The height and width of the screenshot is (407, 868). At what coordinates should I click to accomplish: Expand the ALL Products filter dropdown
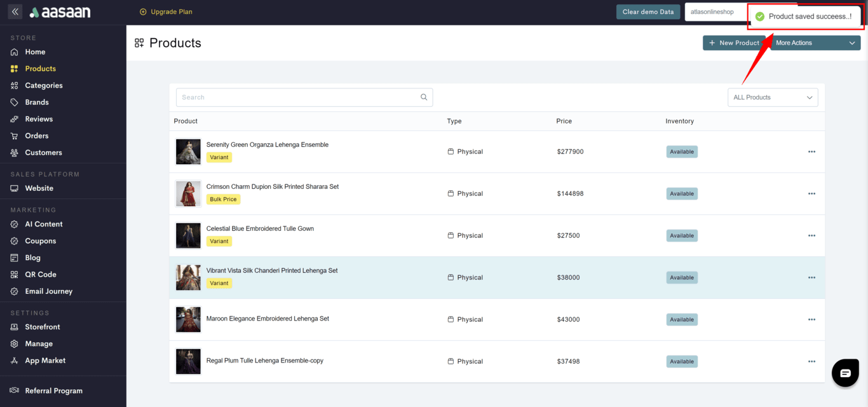[x=772, y=97]
